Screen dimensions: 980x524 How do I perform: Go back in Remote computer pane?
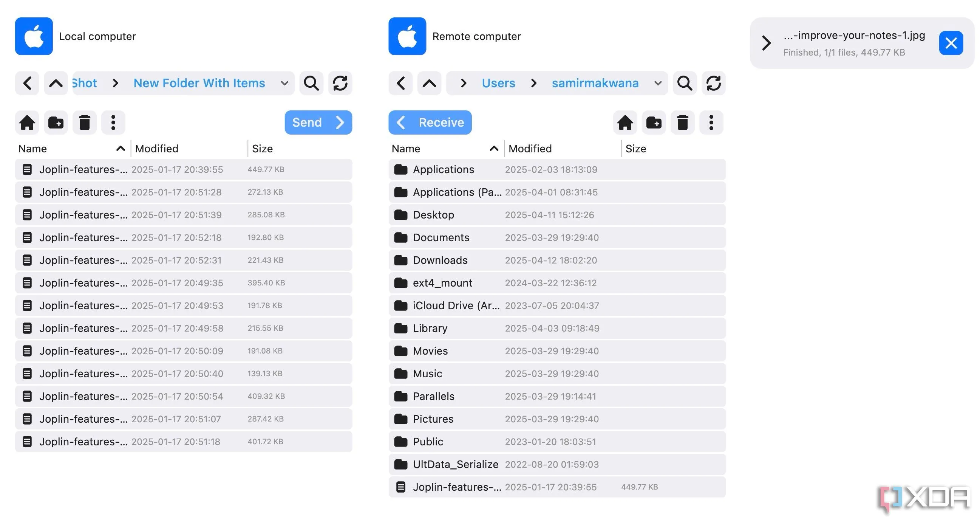click(x=400, y=83)
